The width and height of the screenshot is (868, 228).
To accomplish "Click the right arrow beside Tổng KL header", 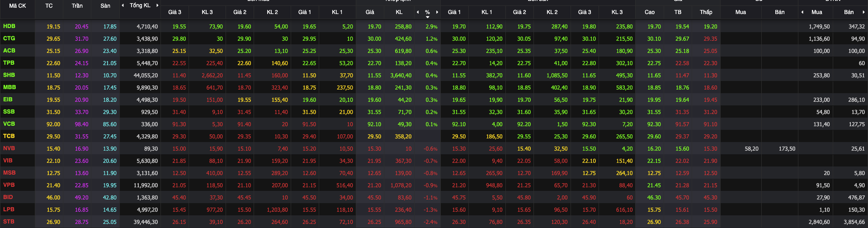I will 157,5.
